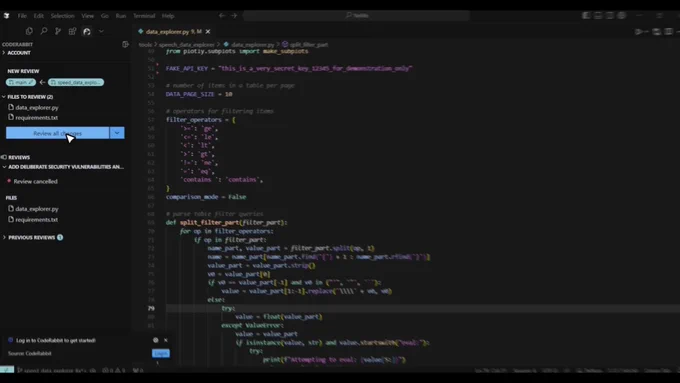Click the notification settings gear icon
Screen dimensions: 680x383
click(156, 340)
